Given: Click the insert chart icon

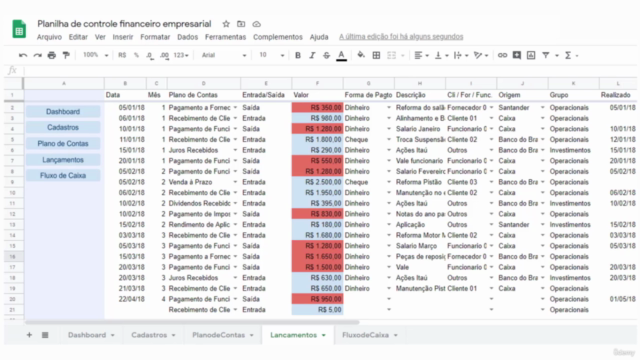Looking at the screenshot, I should pyautogui.click(x=531, y=55).
